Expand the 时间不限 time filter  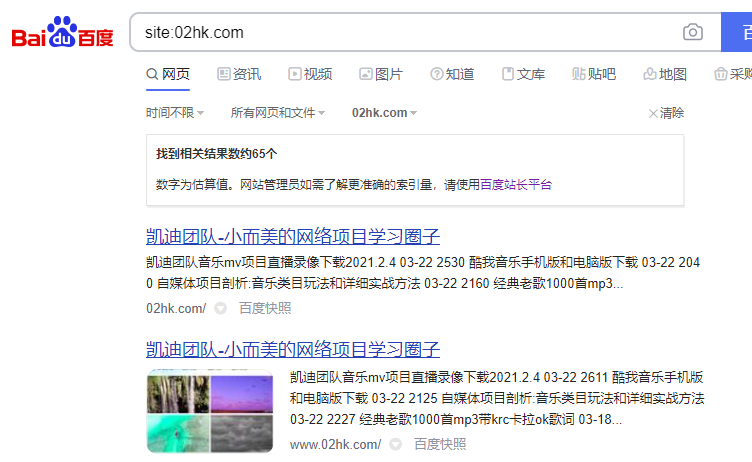[x=175, y=113]
